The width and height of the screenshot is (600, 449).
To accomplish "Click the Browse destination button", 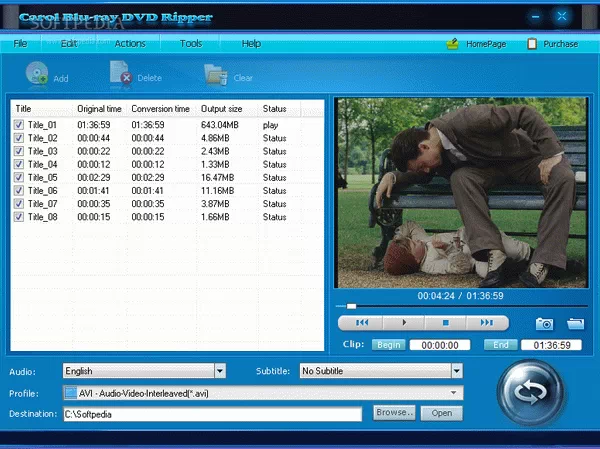I will pyautogui.click(x=394, y=413).
